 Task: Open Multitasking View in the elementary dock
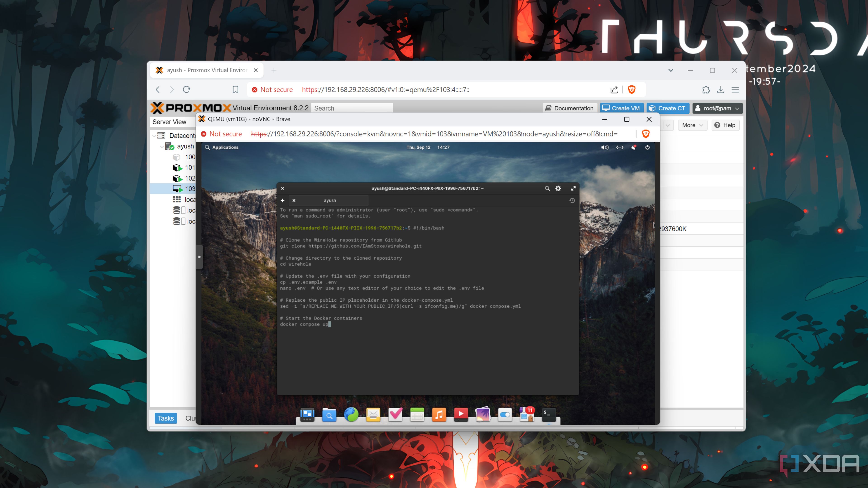click(307, 415)
